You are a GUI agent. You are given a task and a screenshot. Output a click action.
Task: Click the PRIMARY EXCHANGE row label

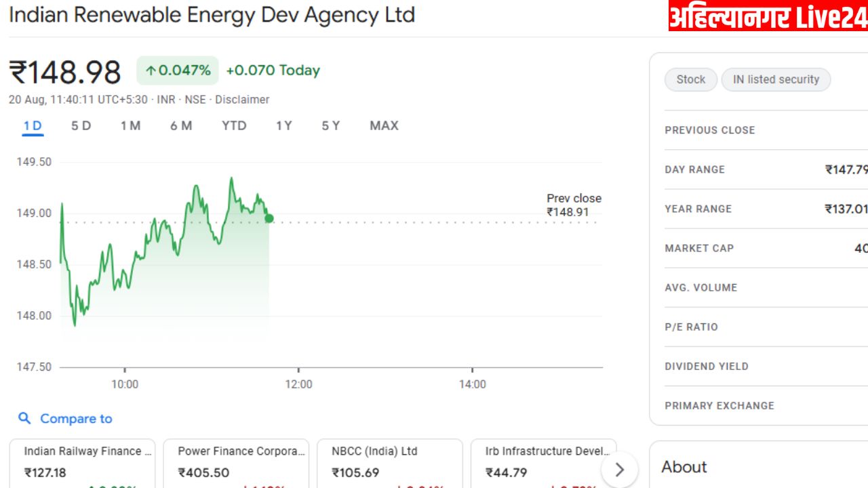click(719, 405)
